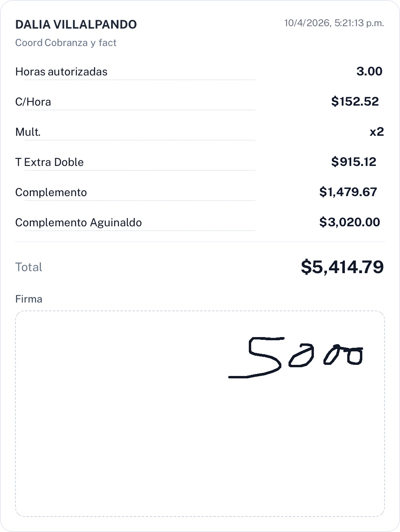
Task: Select the $915.12 amount
Action: [354, 162]
